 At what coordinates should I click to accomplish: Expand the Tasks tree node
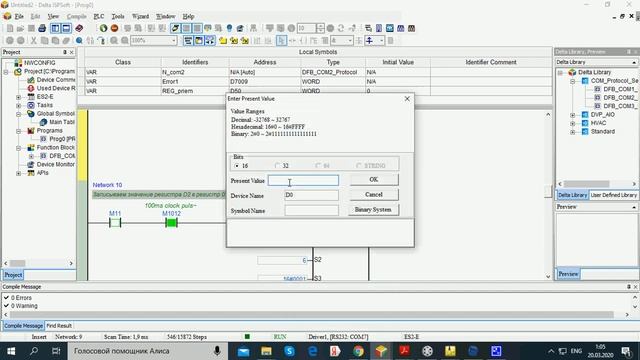(18, 105)
